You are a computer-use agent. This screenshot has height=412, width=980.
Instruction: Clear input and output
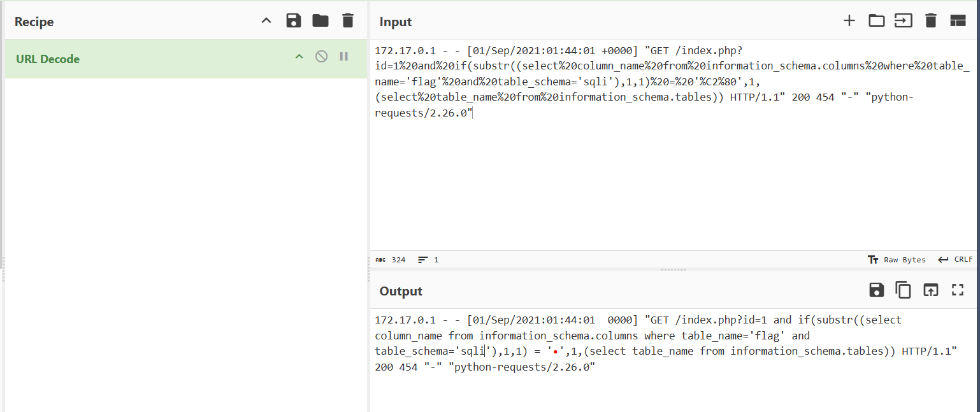tap(930, 21)
